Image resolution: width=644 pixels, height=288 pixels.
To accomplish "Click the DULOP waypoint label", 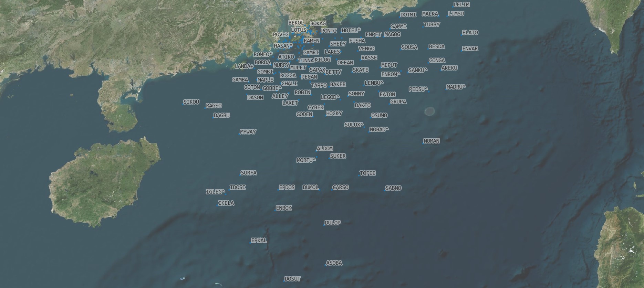I will [x=333, y=223].
